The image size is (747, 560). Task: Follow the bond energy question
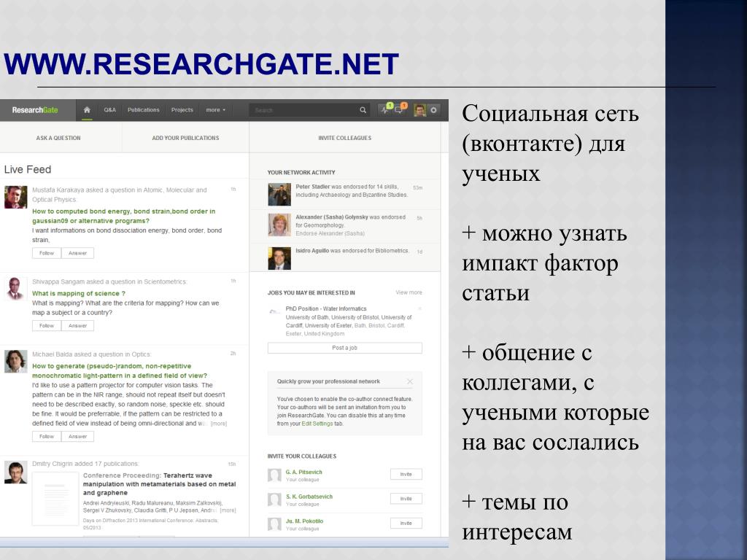[47, 253]
